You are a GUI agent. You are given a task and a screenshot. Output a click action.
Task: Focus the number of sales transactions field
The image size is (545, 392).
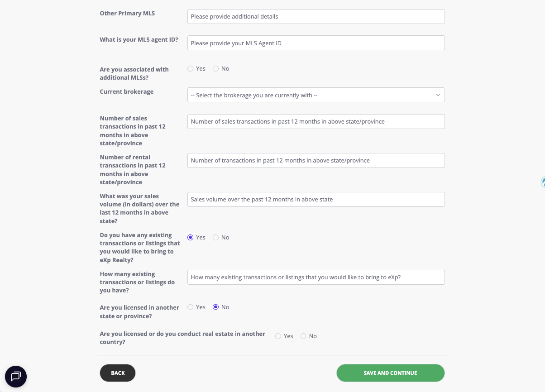tap(316, 122)
